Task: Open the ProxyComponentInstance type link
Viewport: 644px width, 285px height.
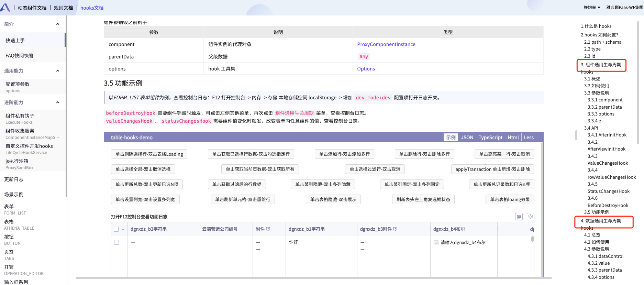Action: [x=386, y=44]
